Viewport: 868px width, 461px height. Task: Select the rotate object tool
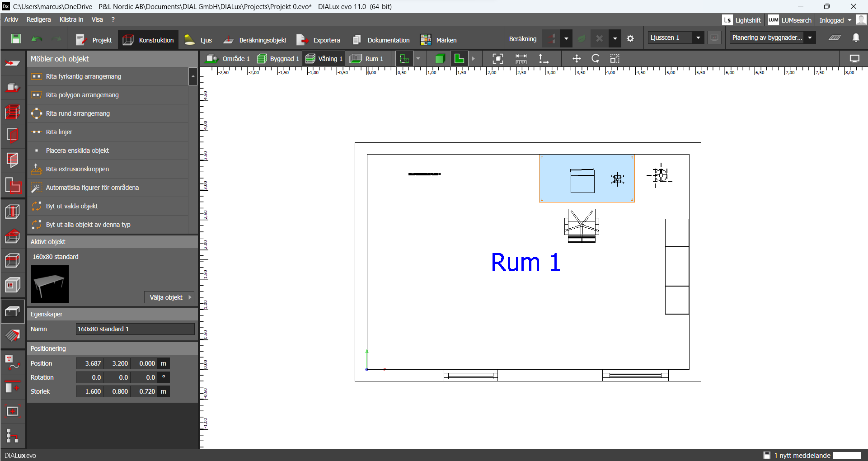point(596,59)
